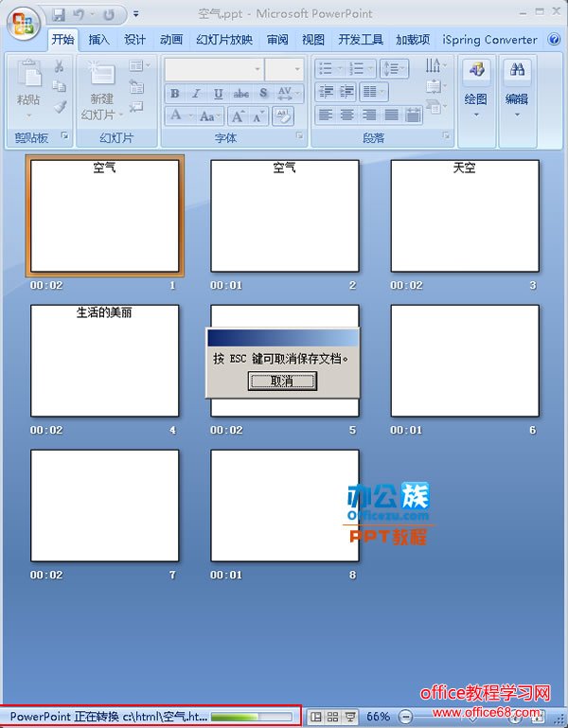Click the Decrease List Level icon
The image size is (568, 728).
click(x=326, y=92)
